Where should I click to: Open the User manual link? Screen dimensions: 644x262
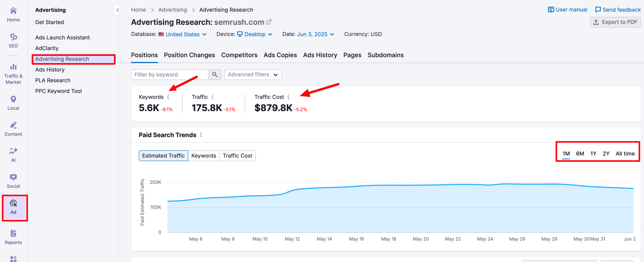tap(568, 10)
